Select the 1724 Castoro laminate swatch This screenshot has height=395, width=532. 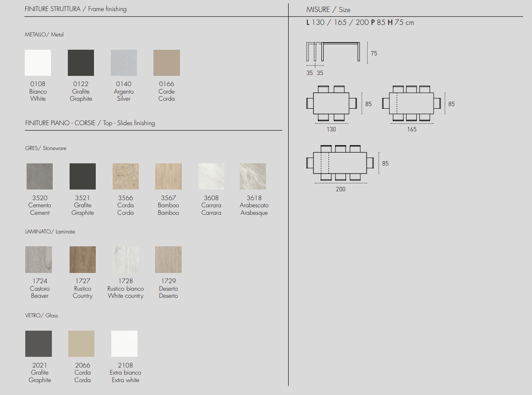pyautogui.click(x=39, y=260)
